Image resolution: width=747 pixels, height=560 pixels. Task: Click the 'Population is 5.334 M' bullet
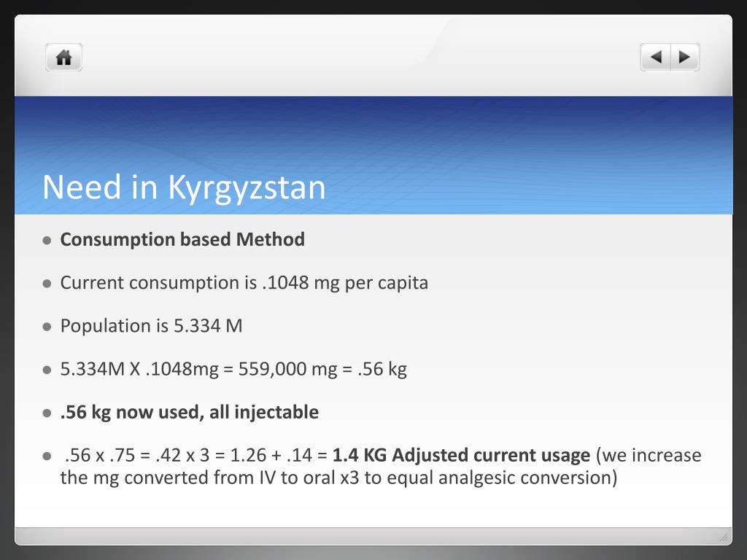pyautogui.click(x=151, y=326)
